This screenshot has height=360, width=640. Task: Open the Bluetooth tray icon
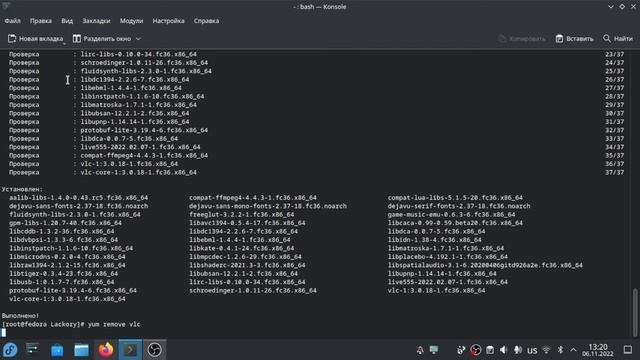point(560,350)
